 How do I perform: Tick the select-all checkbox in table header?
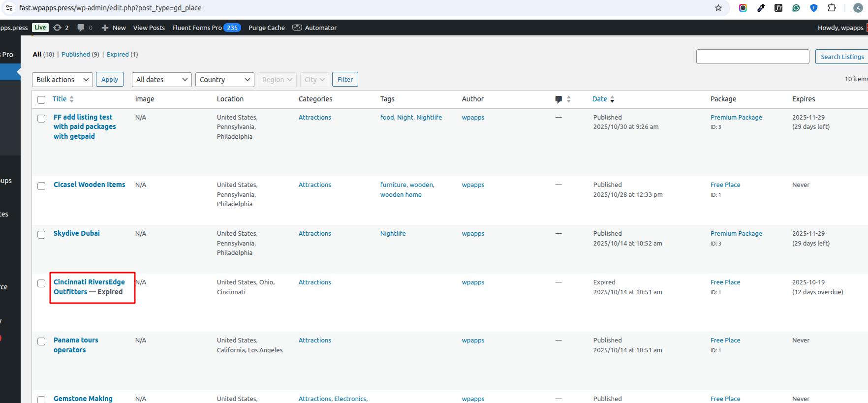pyautogui.click(x=41, y=100)
